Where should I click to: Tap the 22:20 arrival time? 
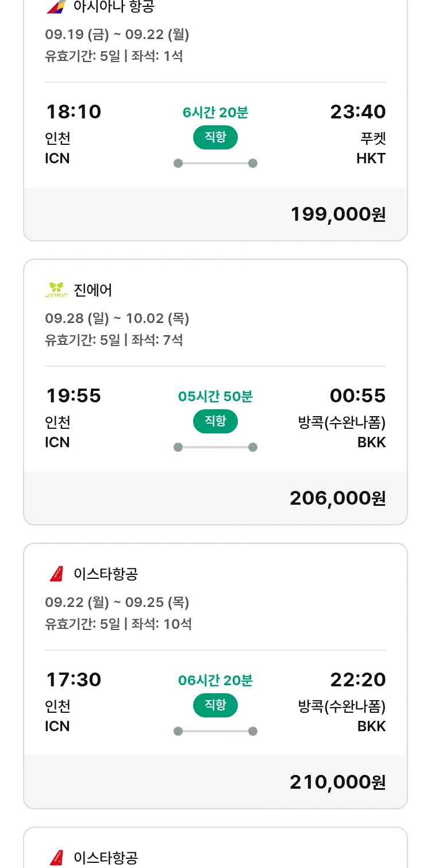pyautogui.click(x=357, y=679)
